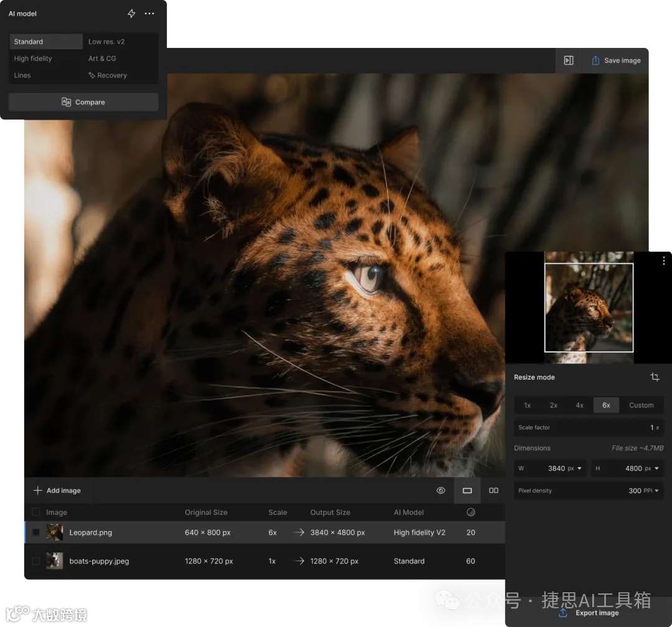Viewport: 672px width, 627px height.
Task: Choose the High fidelity AI model
Action: click(34, 59)
